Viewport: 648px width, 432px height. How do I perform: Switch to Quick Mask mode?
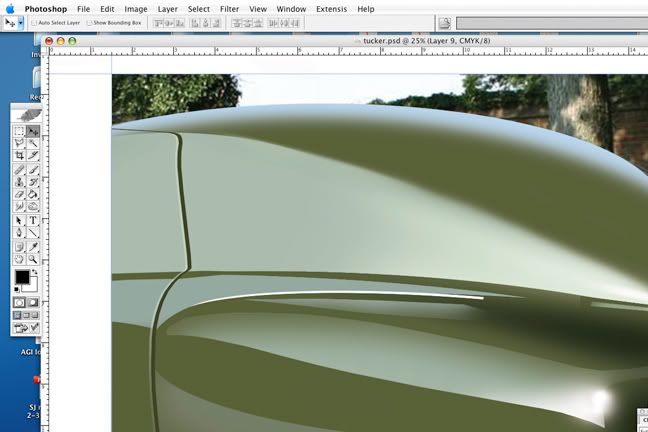[33, 301]
